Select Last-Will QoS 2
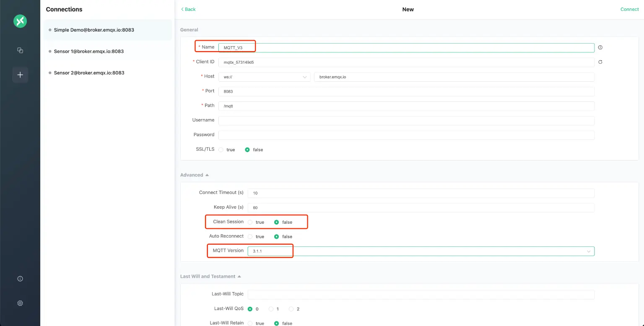Image resolution: width=644 pixels, height=326 pixels. pos(291,309)
